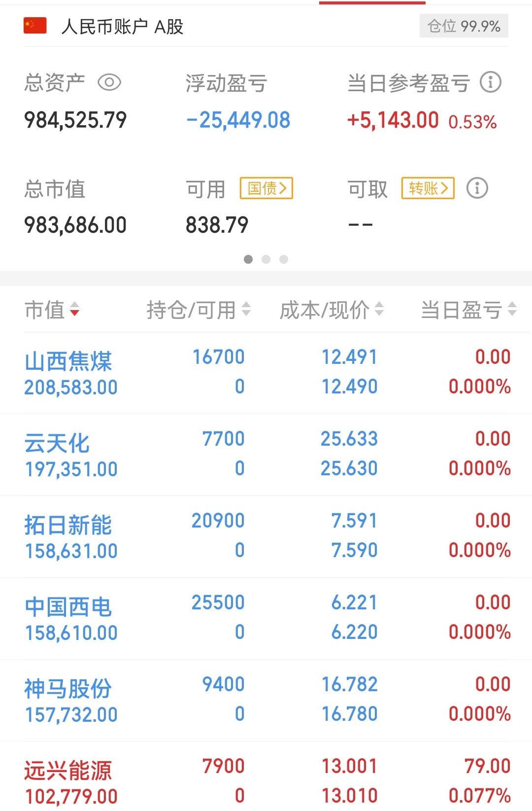Open 山西焦煤 holding row
The width and height of the screenshot is (532, 811).
pyautogui.click(x=266, y=373)
